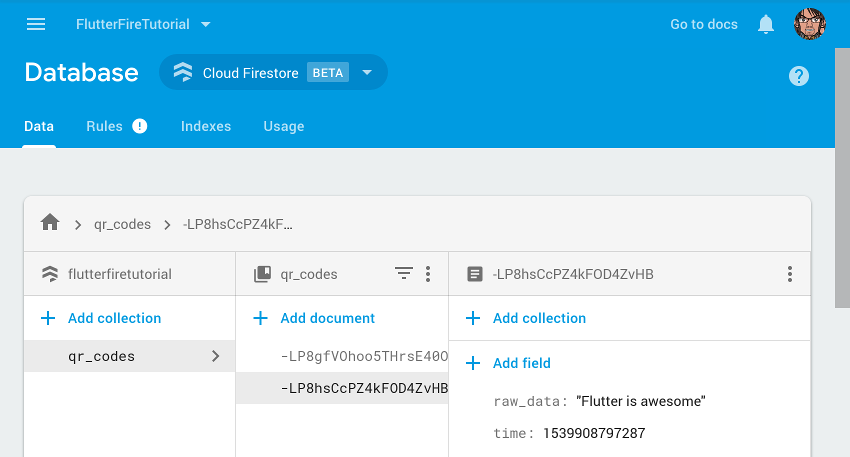Click plus icon beside Add document
Viewport: 850px width, 457px height.
pyautogui.click(x=260, y=318)
